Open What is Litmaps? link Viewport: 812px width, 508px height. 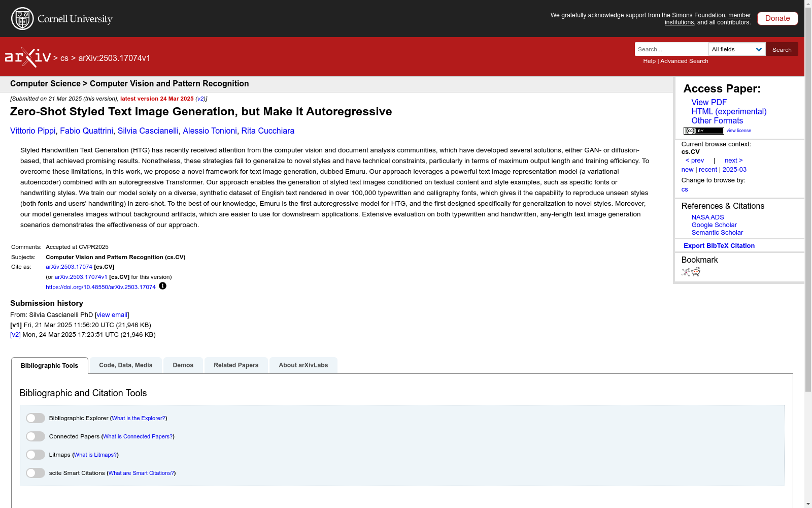(x=95, y=455)
